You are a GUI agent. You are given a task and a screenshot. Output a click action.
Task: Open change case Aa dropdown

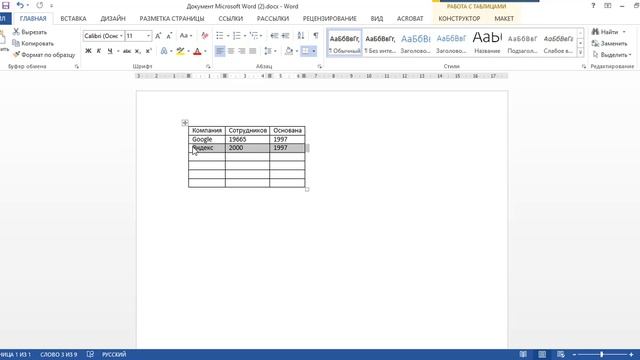186,36
